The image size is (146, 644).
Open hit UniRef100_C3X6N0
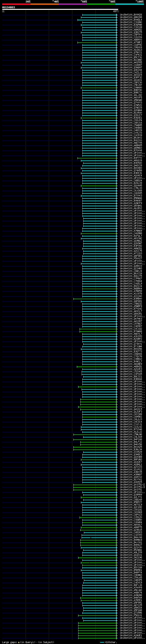pyautogui.click(x=131, y=22)
